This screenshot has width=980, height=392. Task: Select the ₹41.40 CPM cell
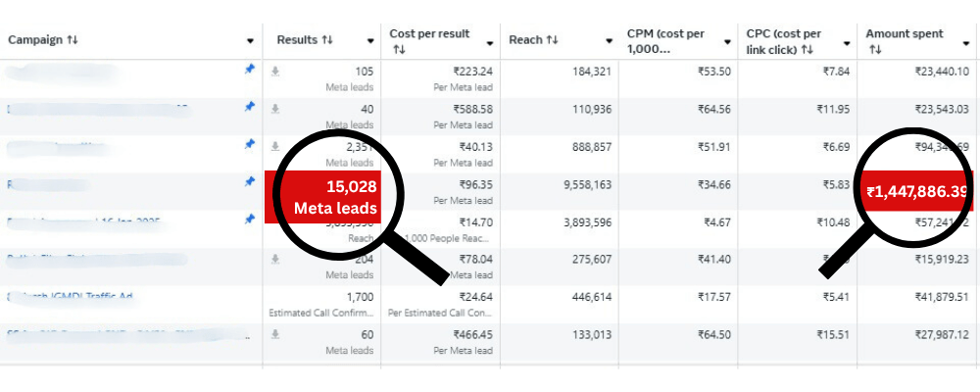(x=714, y=260)
